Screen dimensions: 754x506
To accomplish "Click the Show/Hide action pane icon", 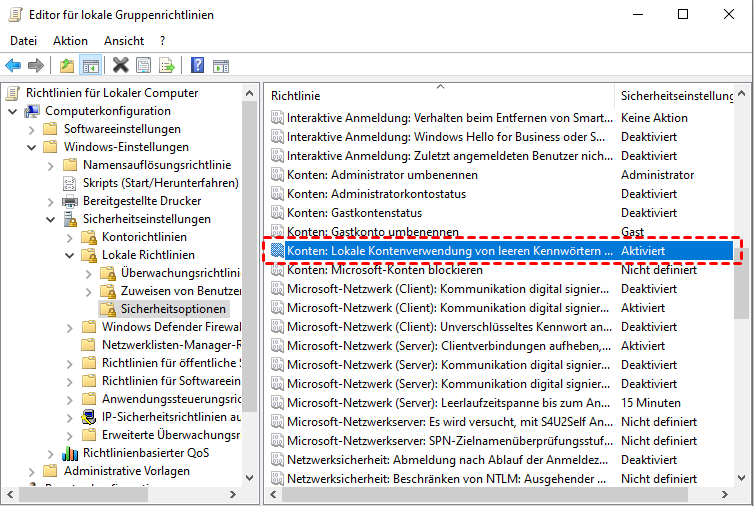I will [x=220, y=66].
